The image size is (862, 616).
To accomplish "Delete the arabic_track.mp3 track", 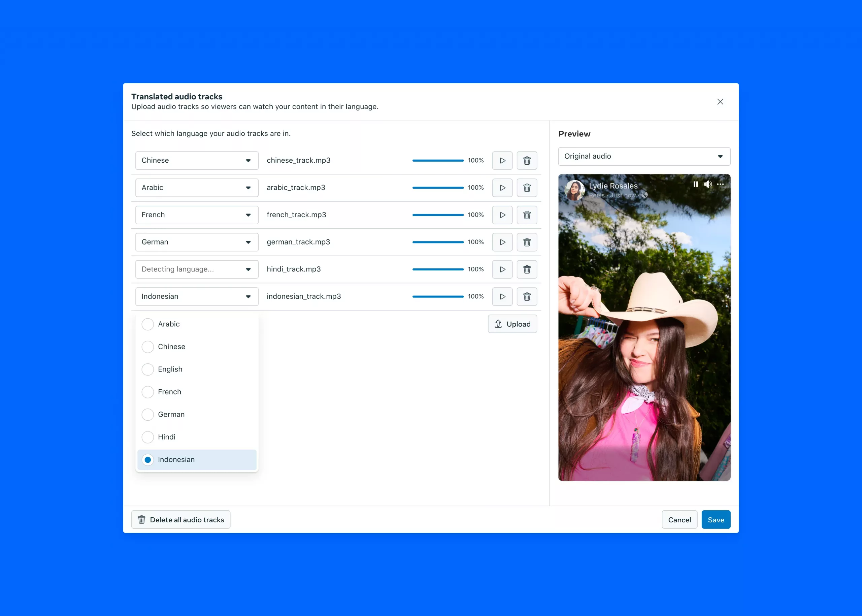I will click(x=527, y=188).
